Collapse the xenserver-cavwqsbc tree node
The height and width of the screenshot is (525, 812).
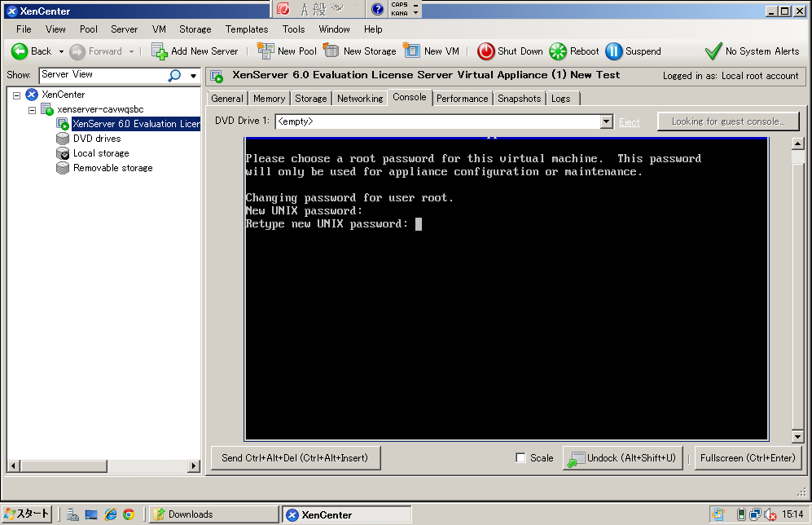point(32,110)
